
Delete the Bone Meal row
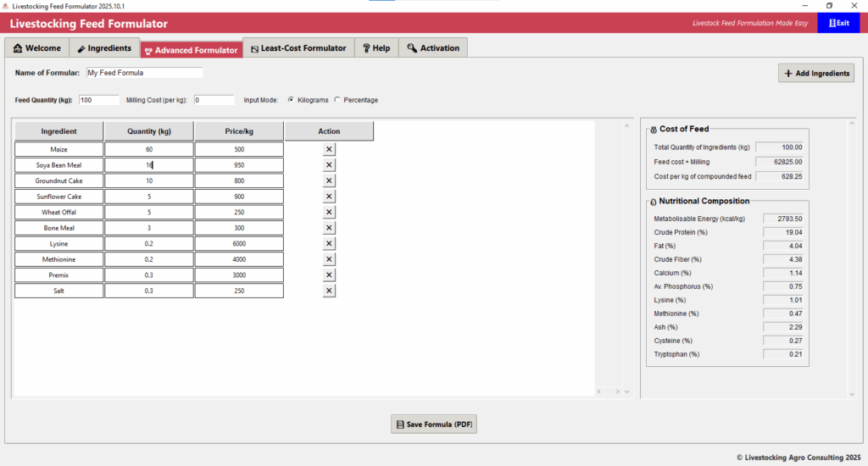point(329,228)
